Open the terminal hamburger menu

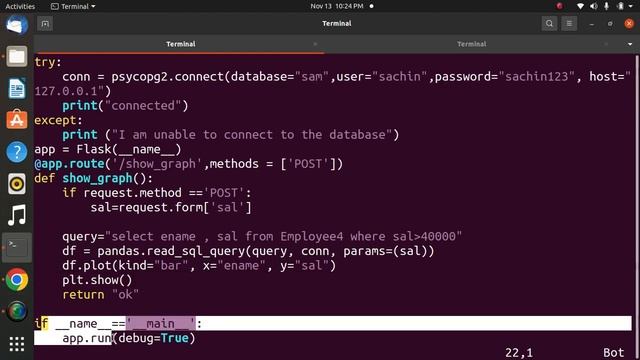tap(569, 24)
